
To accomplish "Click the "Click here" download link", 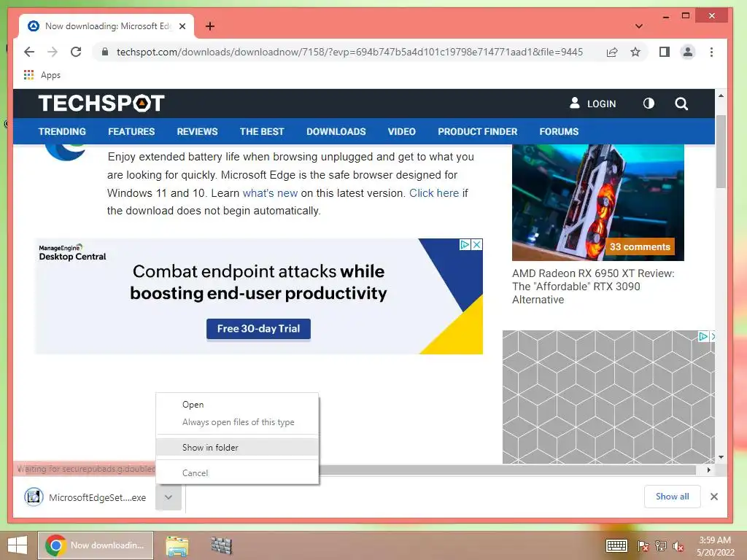I will 434,192.
